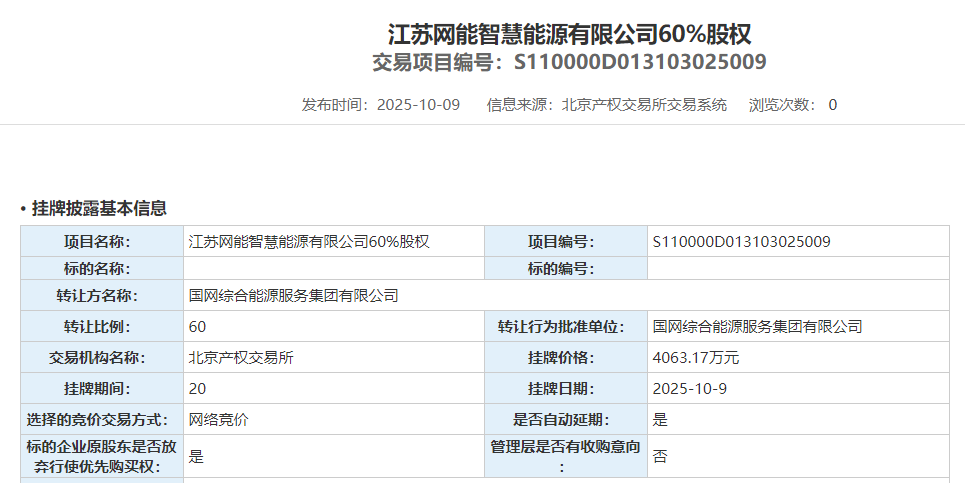Click the 挂牌价格 value 4063.17万元
Screen dimensions: 965x483
(x=695, y=358)
